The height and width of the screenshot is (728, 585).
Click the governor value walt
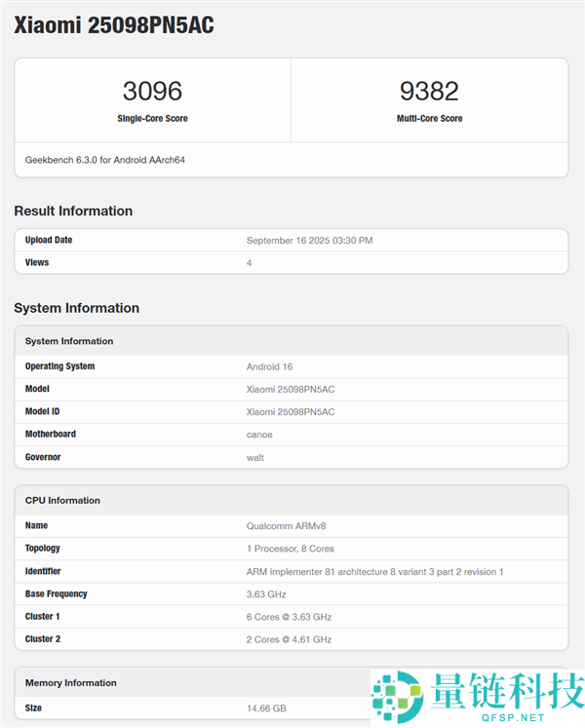pos(255,457)
